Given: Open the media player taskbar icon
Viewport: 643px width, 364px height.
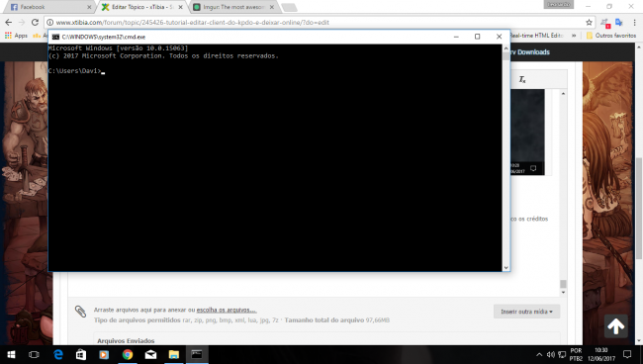Looking at the screenshot, I should (104, 354).
